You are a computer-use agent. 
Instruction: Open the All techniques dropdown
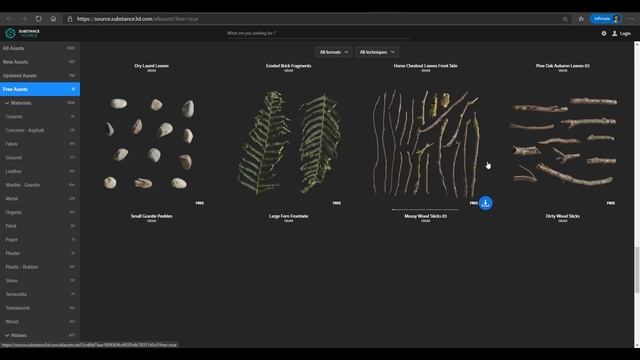(x=377, y=52)
